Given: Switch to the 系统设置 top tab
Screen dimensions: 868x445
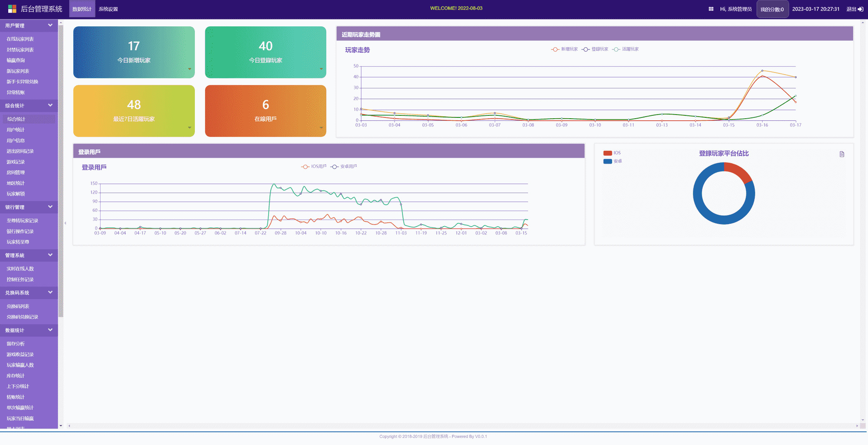Looking at the screenshot, I should [x=108, y=9].
